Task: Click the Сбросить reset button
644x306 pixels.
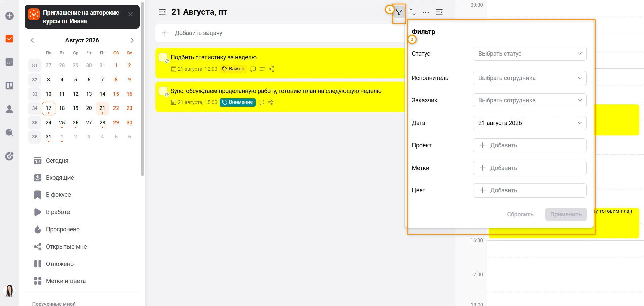Action: click(x=520, y=214)
